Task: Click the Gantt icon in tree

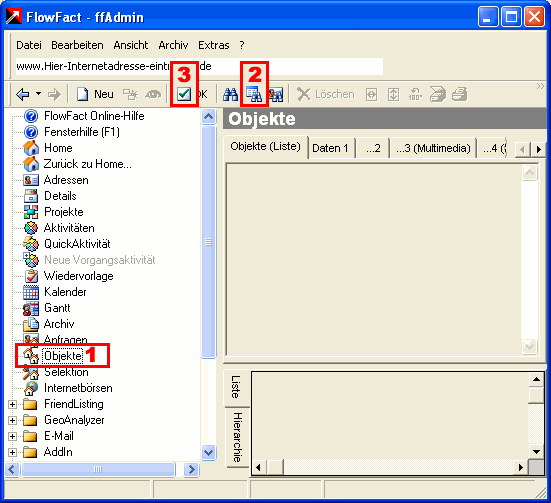Action: click(31, 308)
